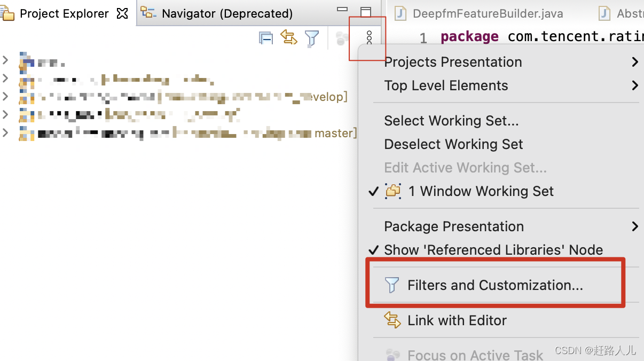
Task: Click the Collapse All icon in Project Explorer toolbar
Action: click(265, 38)
